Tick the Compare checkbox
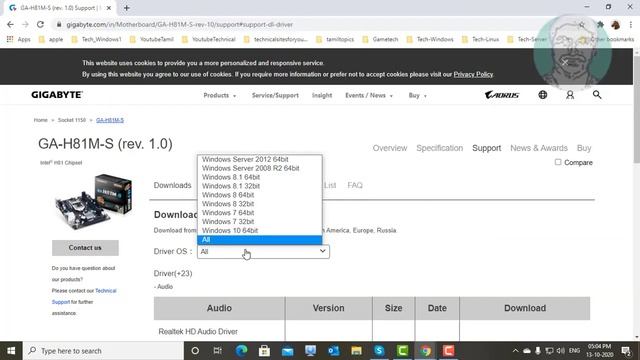The height and width of the screenshot is (360, 640). point(558,162)
